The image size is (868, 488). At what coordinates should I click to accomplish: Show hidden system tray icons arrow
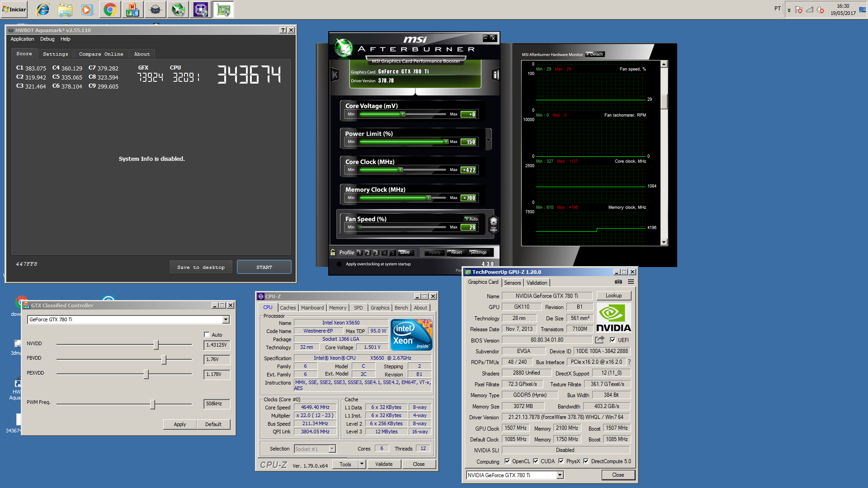click(789, 10)
